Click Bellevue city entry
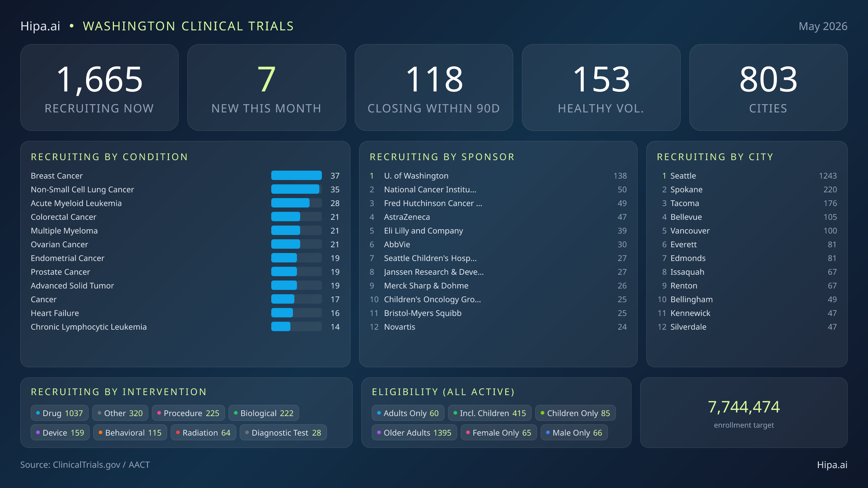 [x=747, y=217]
